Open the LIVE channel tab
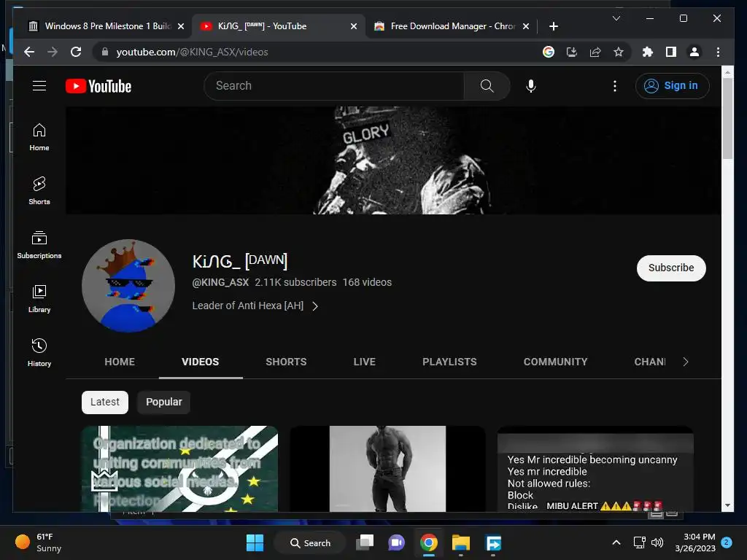Viewport: 747px width, 560px height. tap(365, 362)
